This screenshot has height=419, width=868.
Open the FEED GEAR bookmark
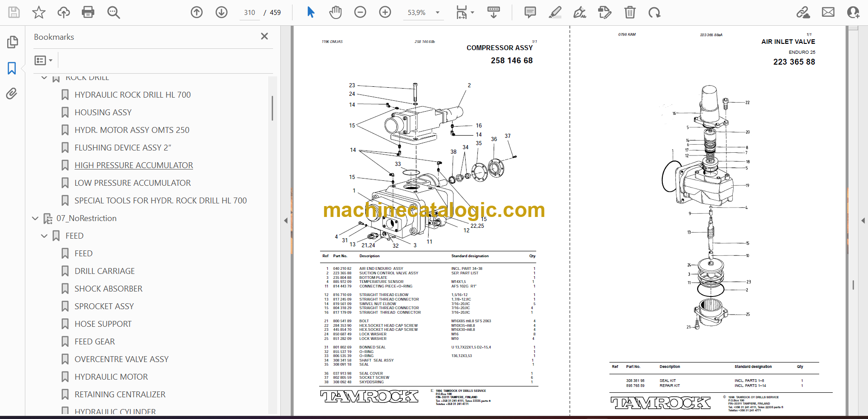coord(94,342)
